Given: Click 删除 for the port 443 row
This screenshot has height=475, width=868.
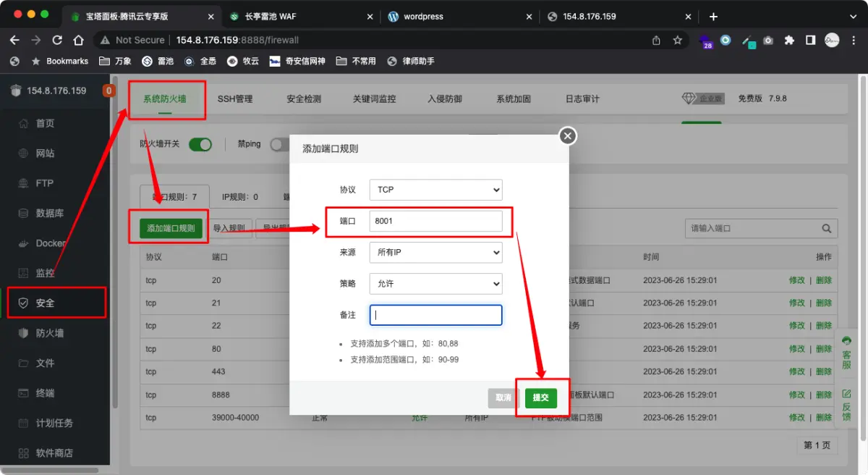Looking at the screenshot, I should coord(824,371).
